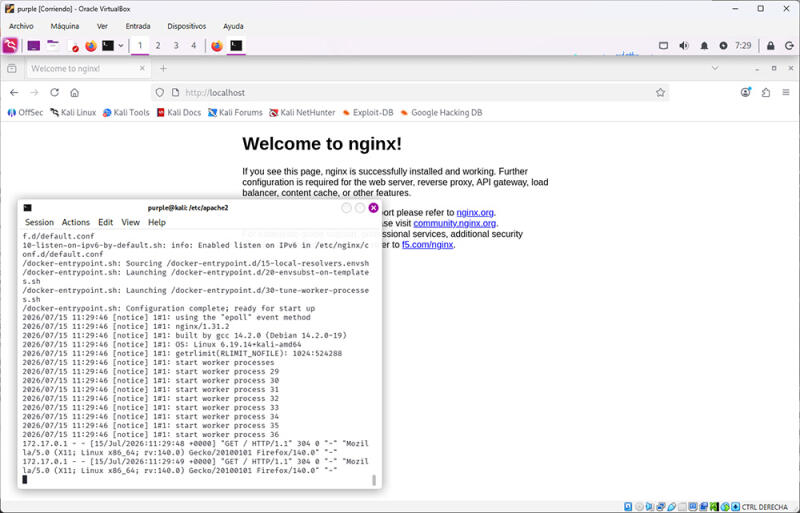Screen dimensions: 800x513
Task: Click the terminal window scrollbar handle
Action: tap(374, 480)
